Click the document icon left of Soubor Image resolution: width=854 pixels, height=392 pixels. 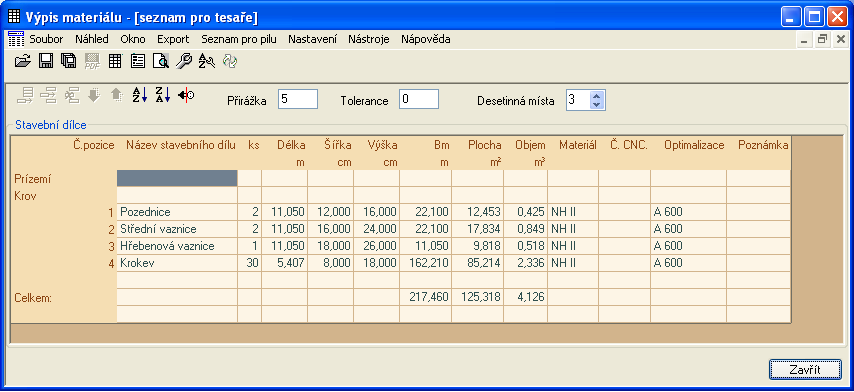16,39
